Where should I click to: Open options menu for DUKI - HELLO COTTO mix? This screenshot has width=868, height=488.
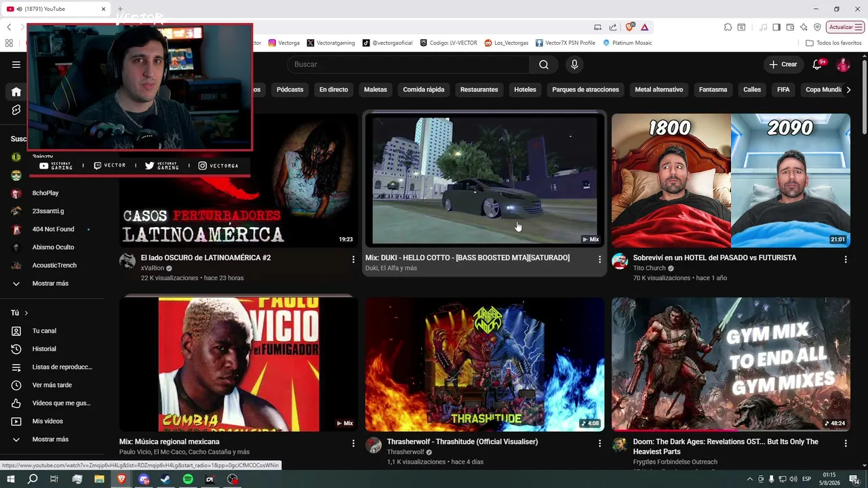[x=599, y=260]
